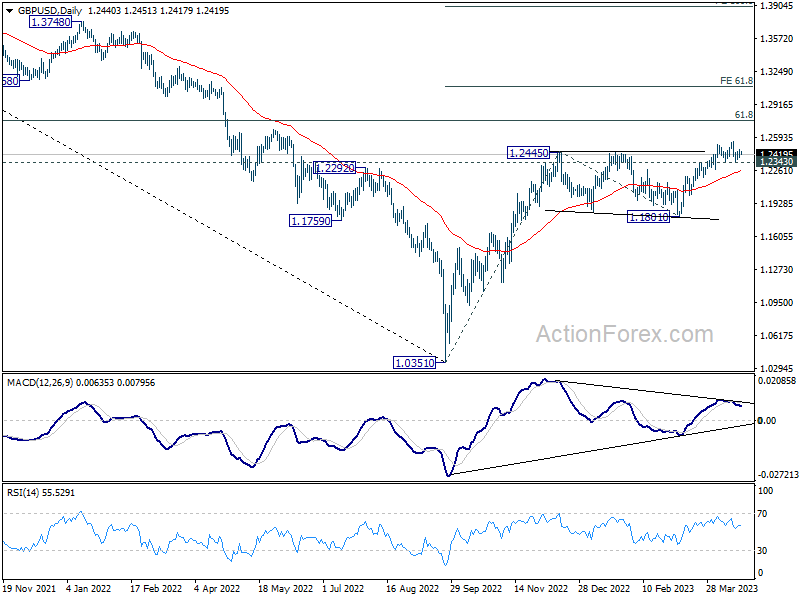The height and width of the screenshot is (600, 800).
Task: Click the RSI 100 scale label
Action: click(x=766, y=491)
